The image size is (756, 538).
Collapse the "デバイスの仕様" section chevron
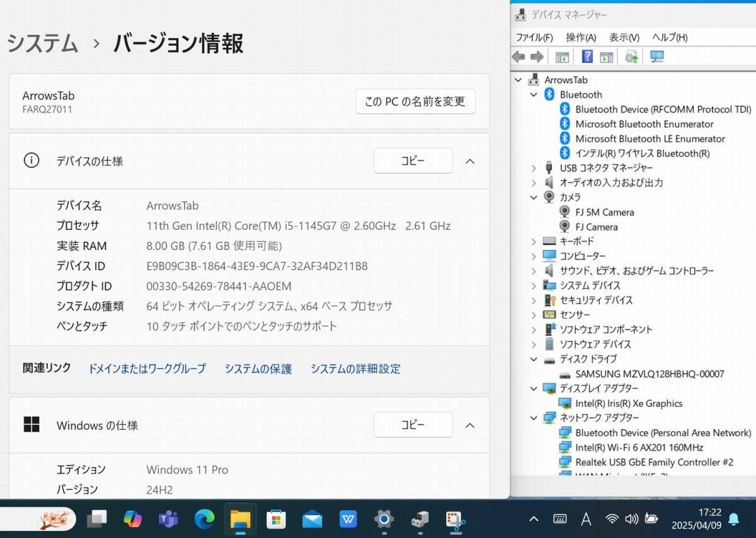[470, 161]
